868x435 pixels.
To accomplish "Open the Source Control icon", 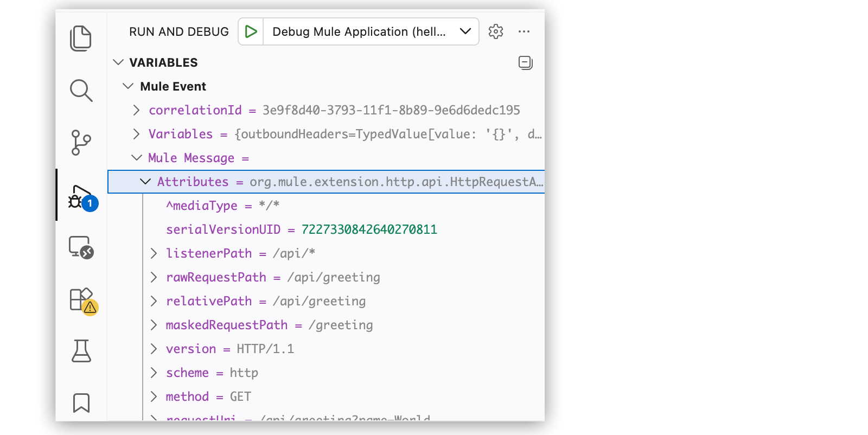I will (81, 143).
